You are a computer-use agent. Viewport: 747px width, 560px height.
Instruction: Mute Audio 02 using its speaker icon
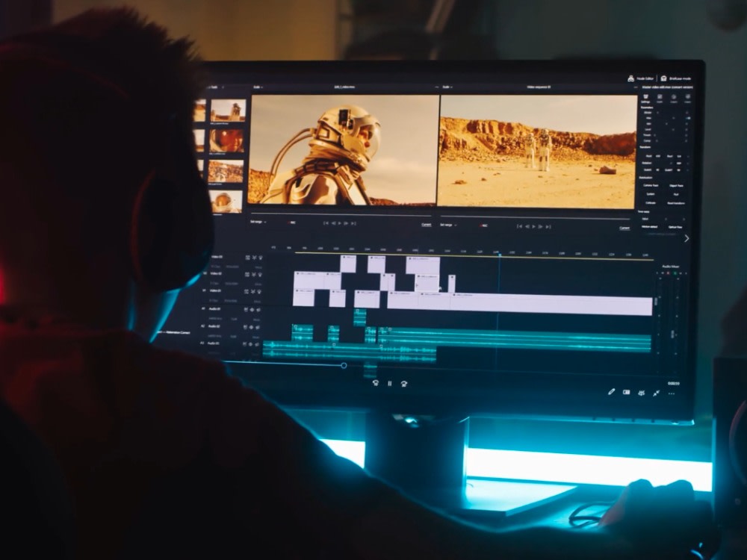[257, 328]
